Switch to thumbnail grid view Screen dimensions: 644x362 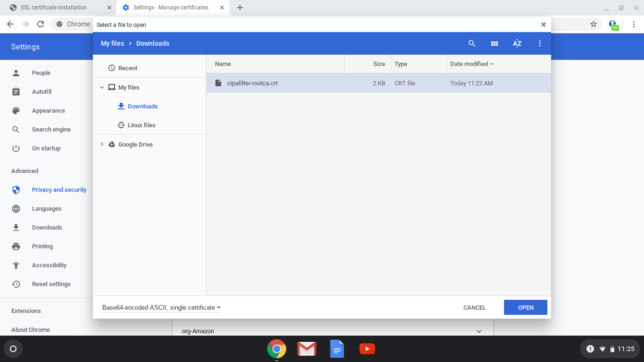(494, 43)
